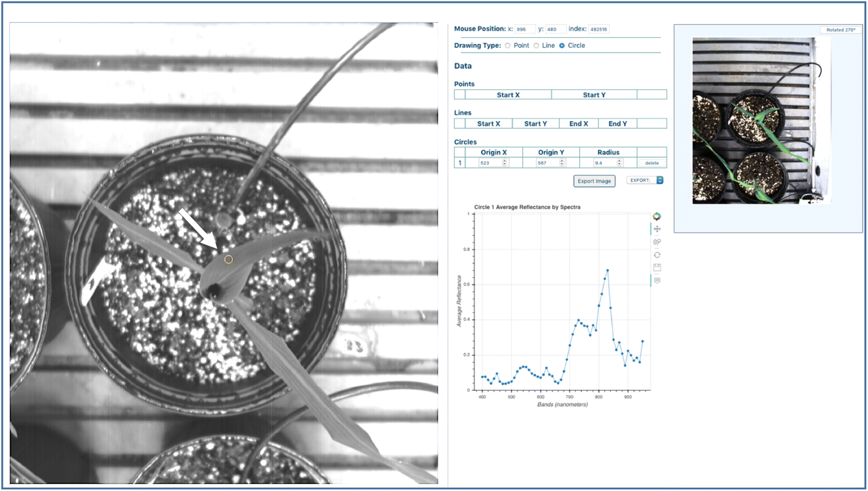Click the 'Origin X' column header
The height and width of the screenshot is (491, 868).
click(x=494, y=152)
